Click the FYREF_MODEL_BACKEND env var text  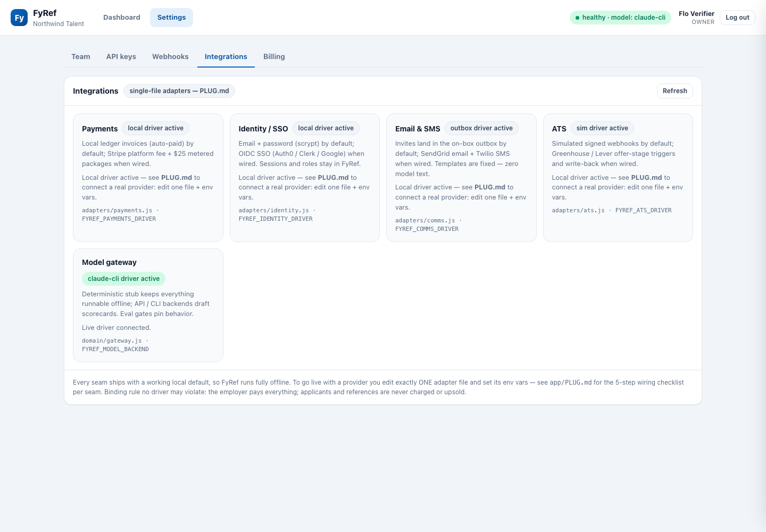coord(115,350)
